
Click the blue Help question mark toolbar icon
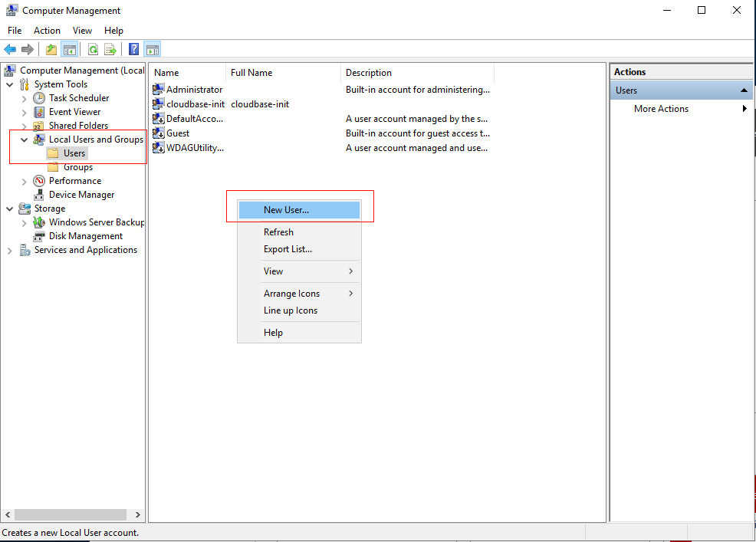click(134, 49)
